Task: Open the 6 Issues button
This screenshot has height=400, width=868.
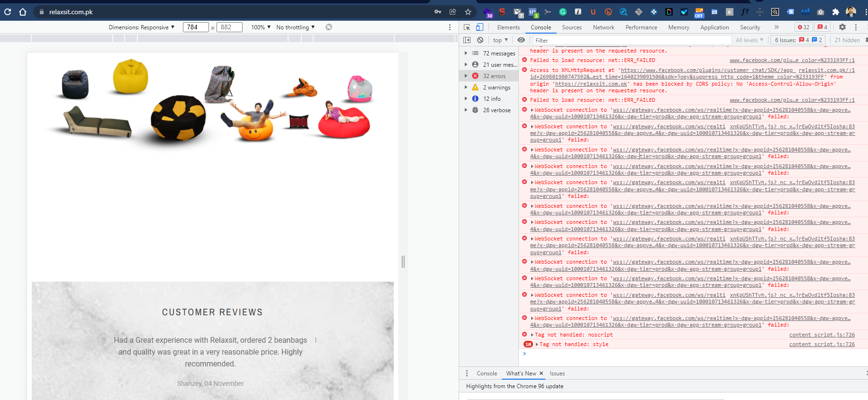Action: (798, 40)
